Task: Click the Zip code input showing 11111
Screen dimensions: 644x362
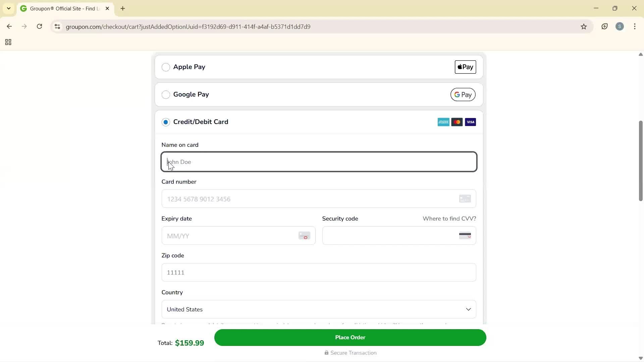Action: click(x=319, y=272)
